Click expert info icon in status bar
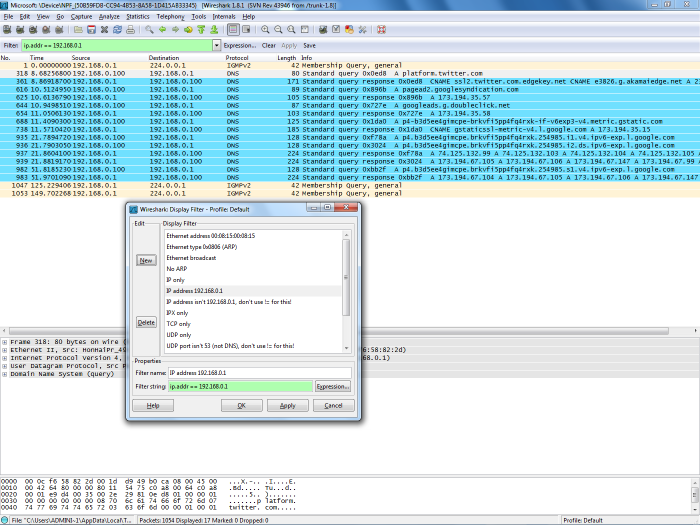 [4, 520]
